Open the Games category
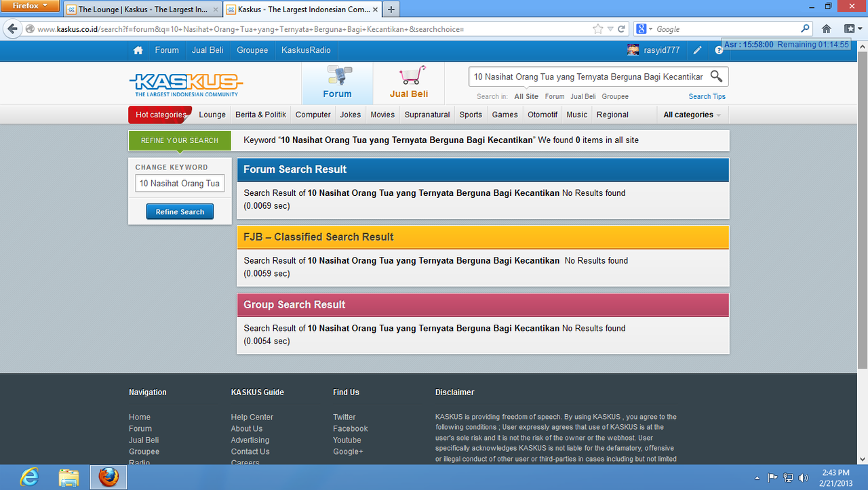 pos(505,115)
